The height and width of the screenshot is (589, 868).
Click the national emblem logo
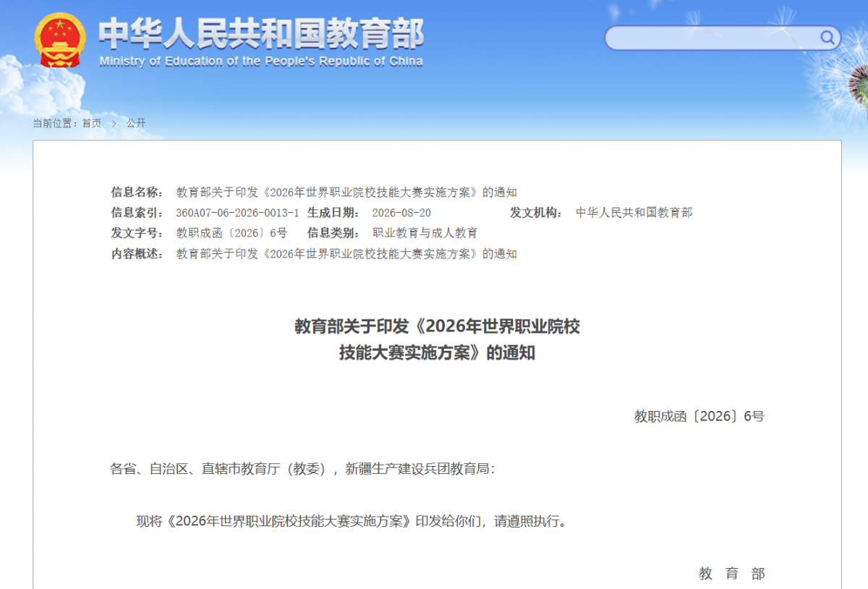[x=61, y=41]
